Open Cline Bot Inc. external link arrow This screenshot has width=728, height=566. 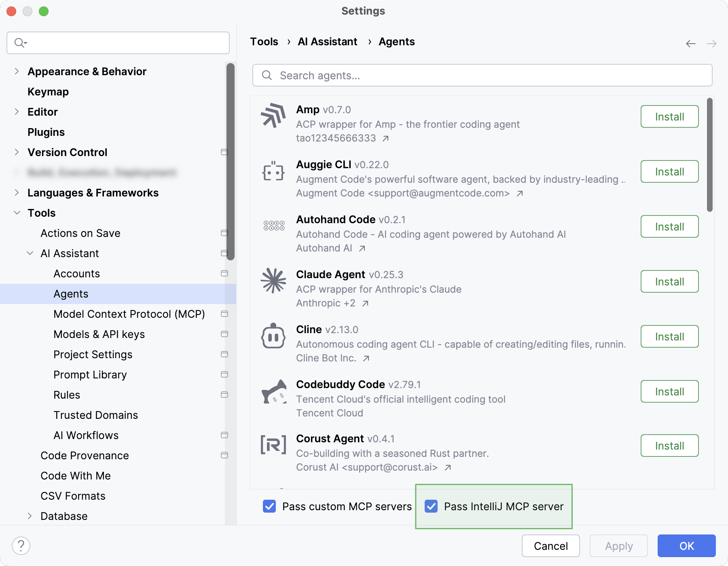[x=366, y=358]
